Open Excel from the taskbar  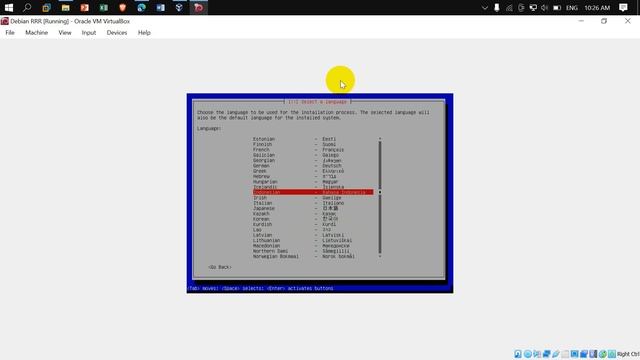tap(104, 7)
